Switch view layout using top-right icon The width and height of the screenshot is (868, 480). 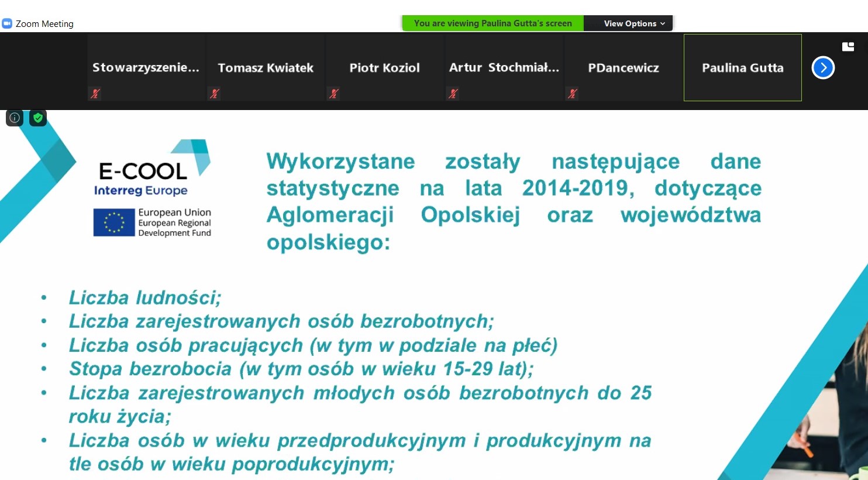(848, 47)
